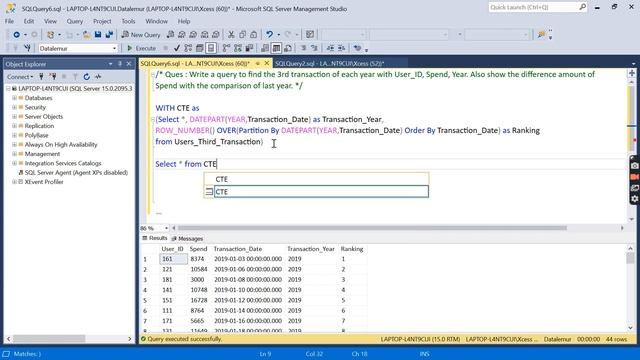
Task: Click the Change Connection icon
Action: click(x=27, y=48)
